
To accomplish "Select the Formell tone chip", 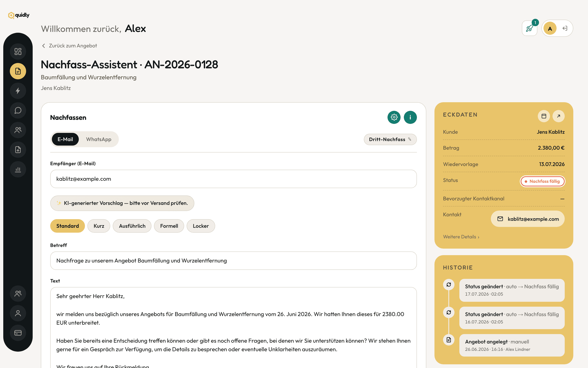I will [x=169, y=226].
